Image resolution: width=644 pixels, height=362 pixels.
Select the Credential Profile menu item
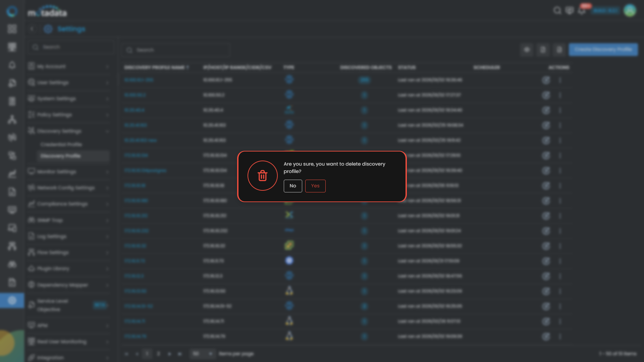point(61,144)
